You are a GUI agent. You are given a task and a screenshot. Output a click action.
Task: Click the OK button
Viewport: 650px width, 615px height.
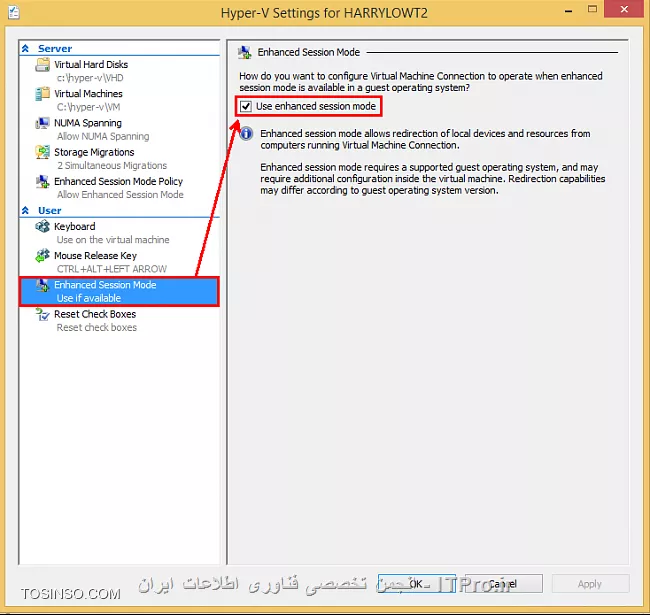point(417,584)
